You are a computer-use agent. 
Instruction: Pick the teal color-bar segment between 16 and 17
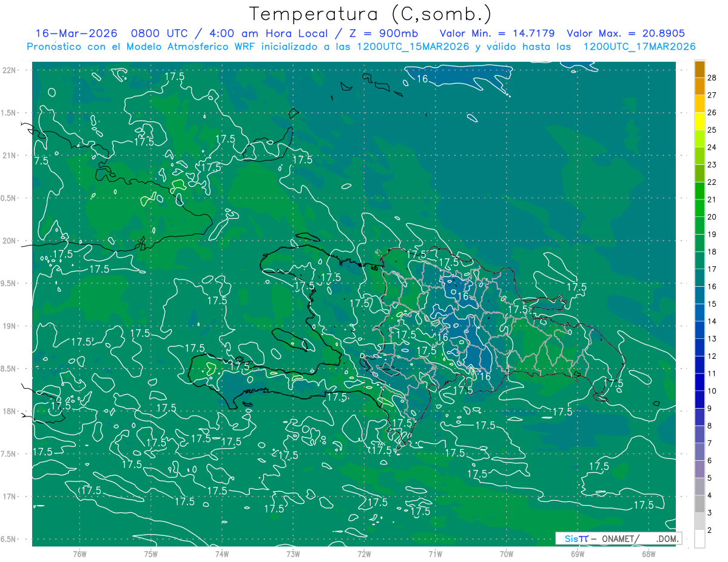click(x=699, y=278)
